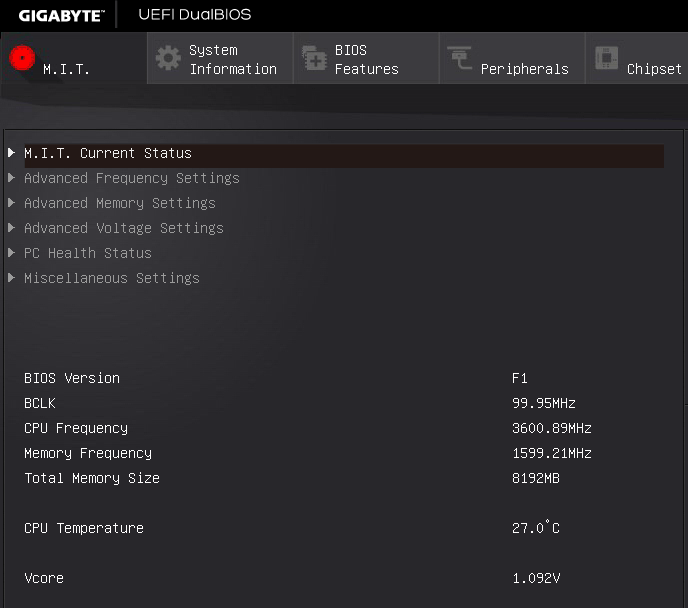The image size is (688, 608).
Task: Click the CPU Temperature label
Action: point(84,528)
